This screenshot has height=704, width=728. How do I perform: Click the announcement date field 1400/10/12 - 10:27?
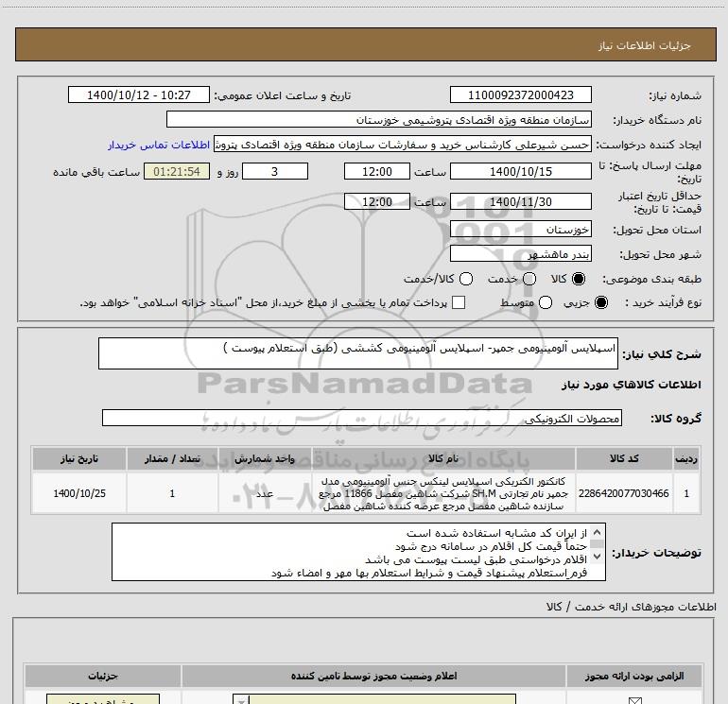click(139, 95)
